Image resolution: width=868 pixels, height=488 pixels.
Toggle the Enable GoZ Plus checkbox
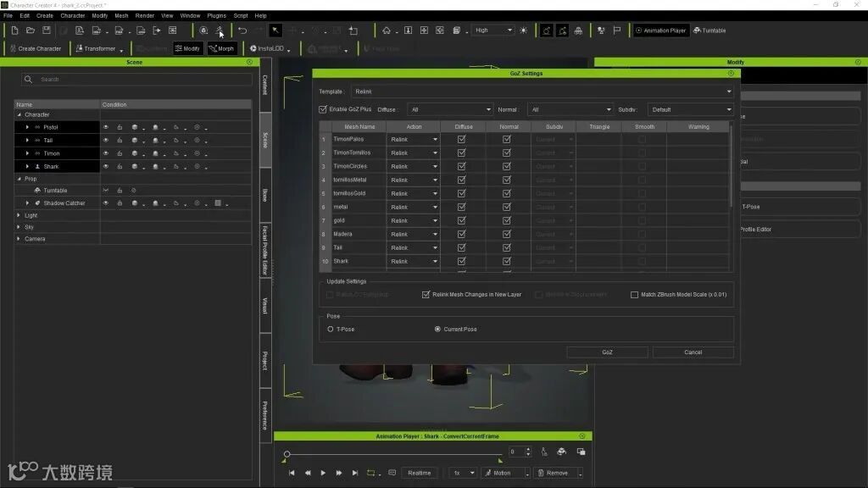coord(323,109)
